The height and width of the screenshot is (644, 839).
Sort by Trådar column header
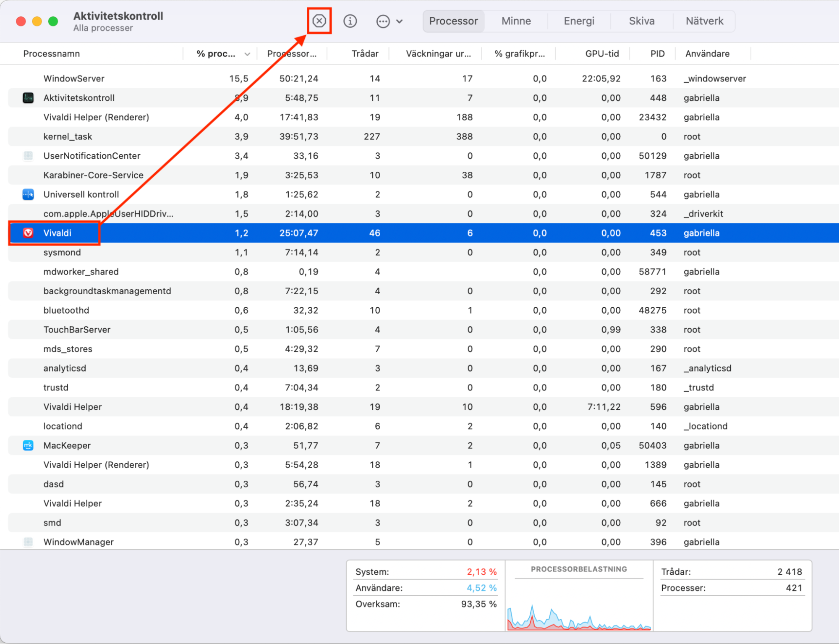pyautogui.click(x=365, y=54)
